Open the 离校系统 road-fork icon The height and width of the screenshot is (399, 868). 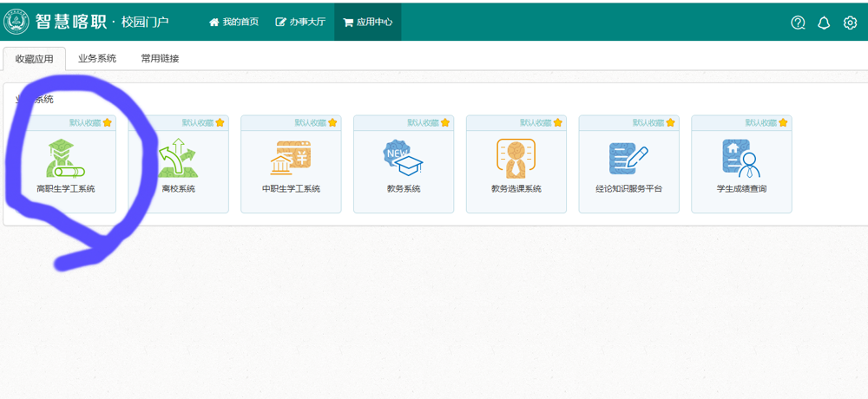178,158
